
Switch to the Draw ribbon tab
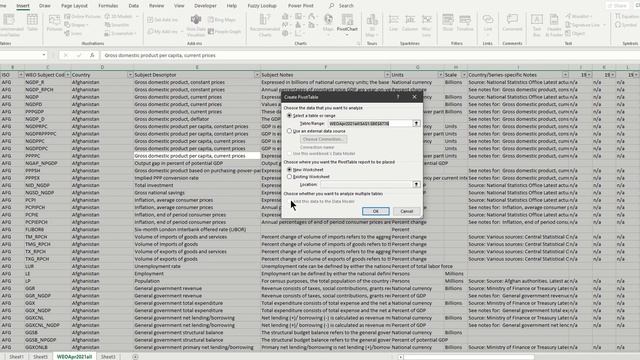coord(44,6)
